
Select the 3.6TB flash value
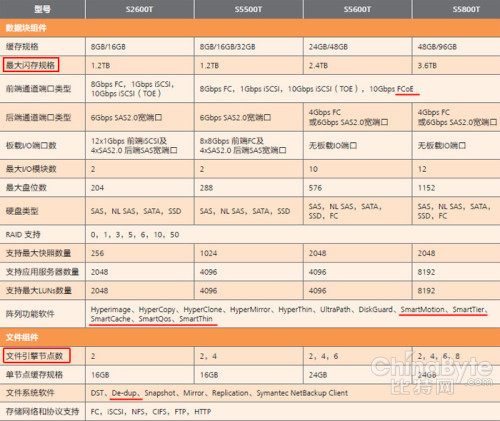pos(427,66)
